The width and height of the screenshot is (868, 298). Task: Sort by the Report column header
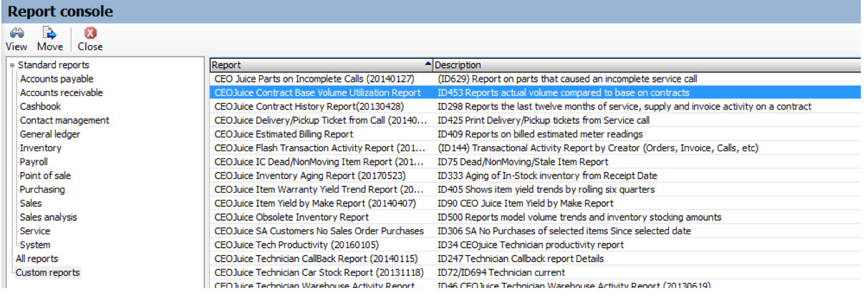(322, 64)
